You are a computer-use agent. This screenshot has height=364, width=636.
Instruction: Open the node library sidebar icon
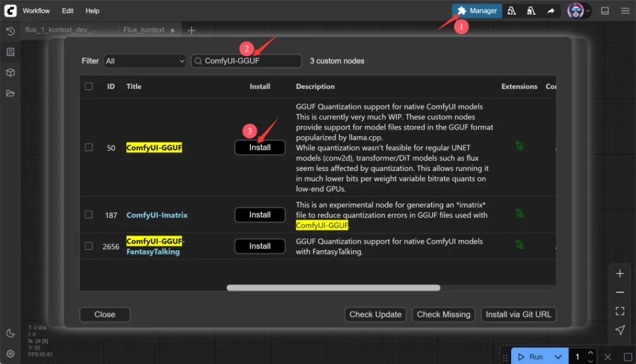point(11,52)
